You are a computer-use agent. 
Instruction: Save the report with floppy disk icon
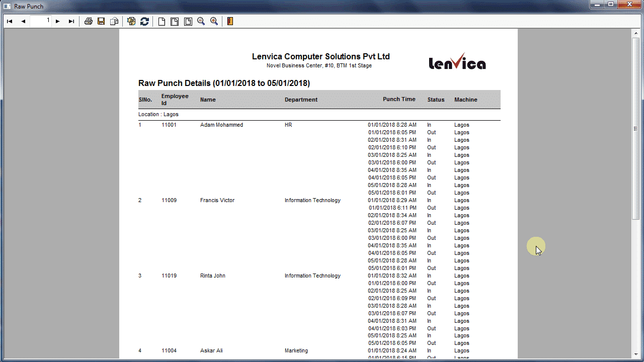(x=101, y=22)
